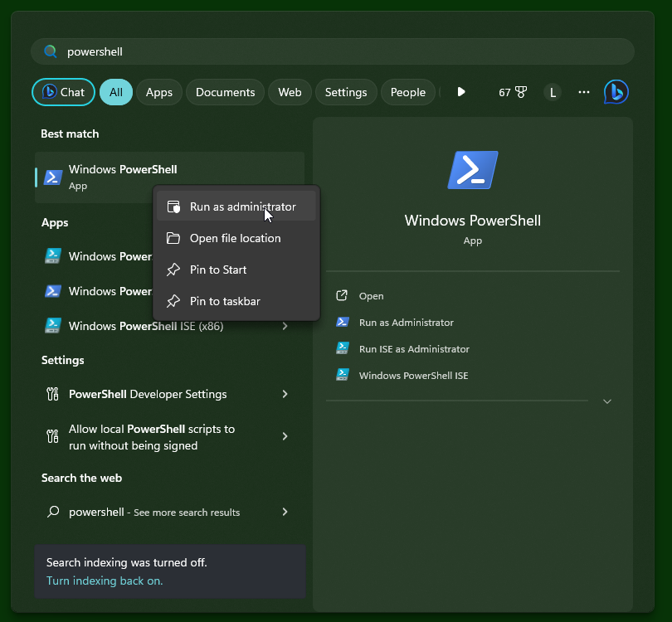Switch to the Apps filter tab
This screenshot has height=622, width=672.
pos(159,92)
